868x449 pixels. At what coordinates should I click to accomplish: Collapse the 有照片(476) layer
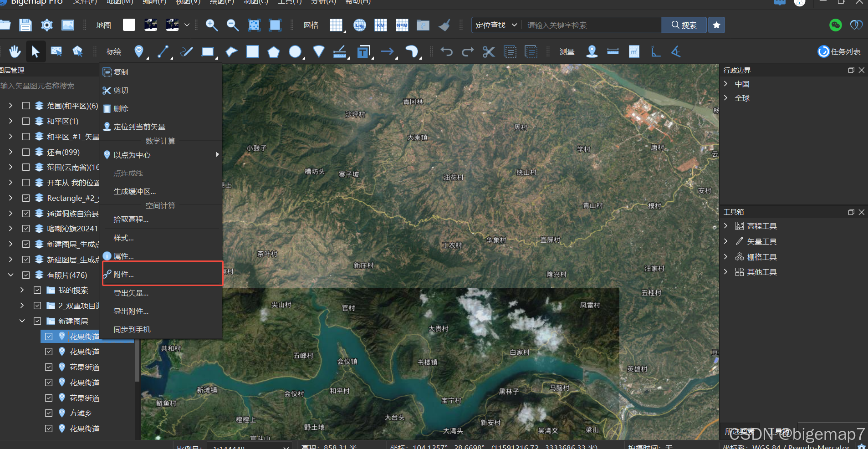pos(10,275)
